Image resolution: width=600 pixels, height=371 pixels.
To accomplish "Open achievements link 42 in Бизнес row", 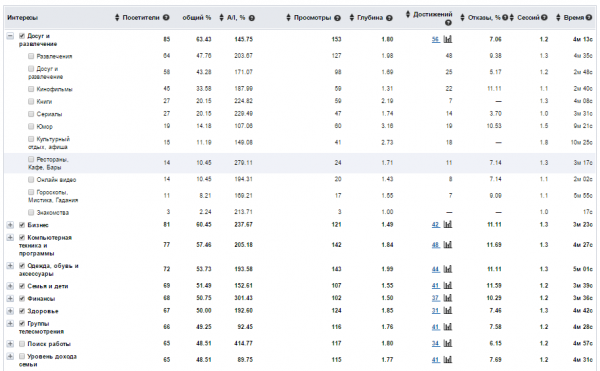I will (x=435, y=225).
